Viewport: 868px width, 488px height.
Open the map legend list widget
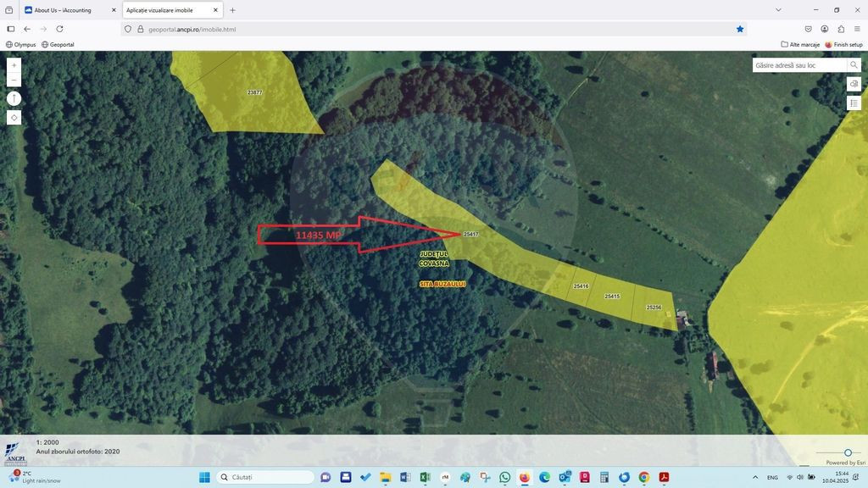[854, 103]
